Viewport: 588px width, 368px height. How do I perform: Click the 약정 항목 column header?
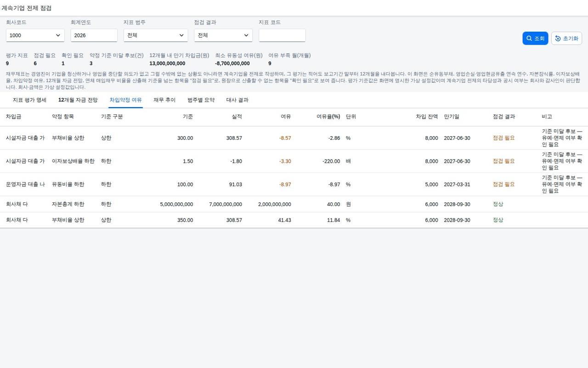(x=63, y=117)
